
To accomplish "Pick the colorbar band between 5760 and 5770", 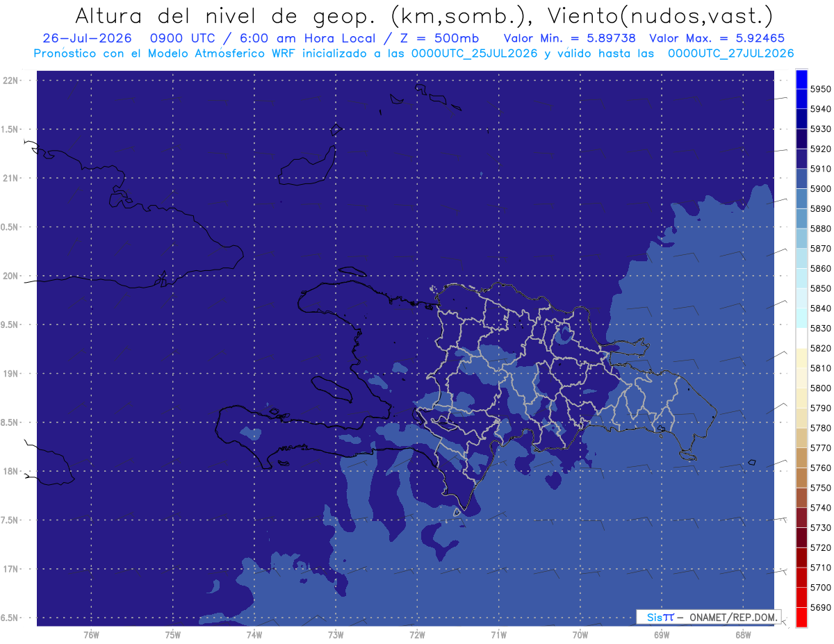I will pyautogui.click(x=801, y=458).
